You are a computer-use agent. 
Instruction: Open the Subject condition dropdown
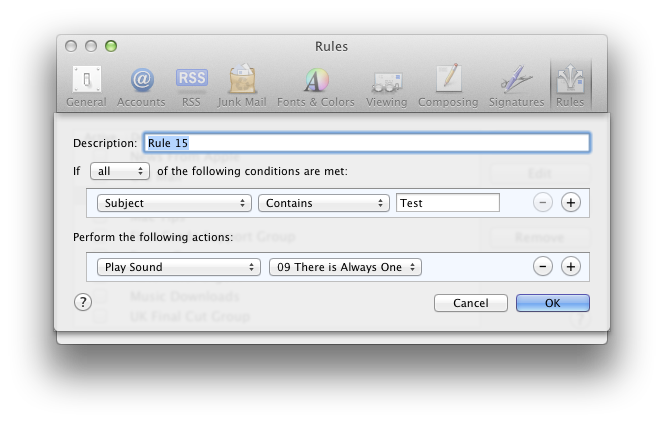174,203
